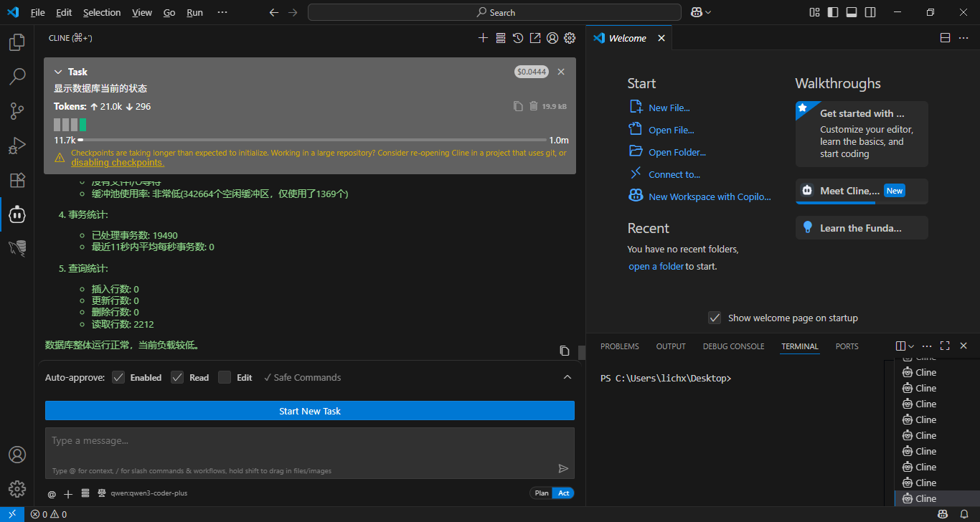
Task: Click the Open Folder... link
Action: pyautogui.click(x=677, y=152)
